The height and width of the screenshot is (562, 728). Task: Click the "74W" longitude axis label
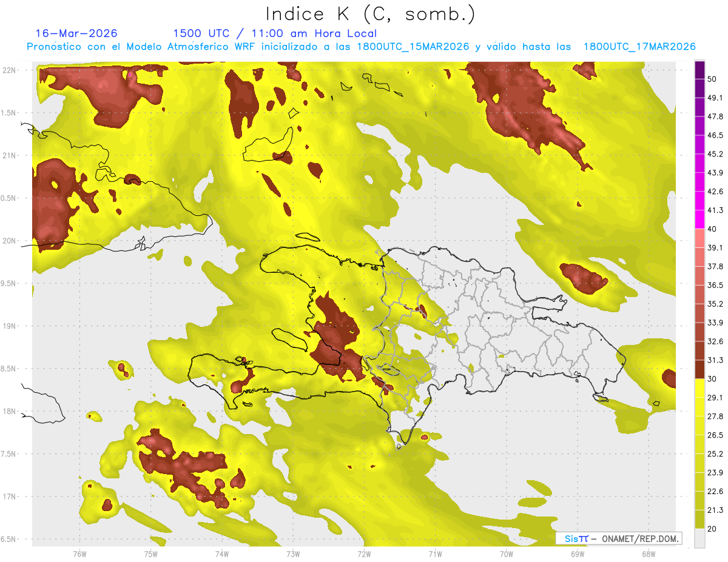coord(221,554)
